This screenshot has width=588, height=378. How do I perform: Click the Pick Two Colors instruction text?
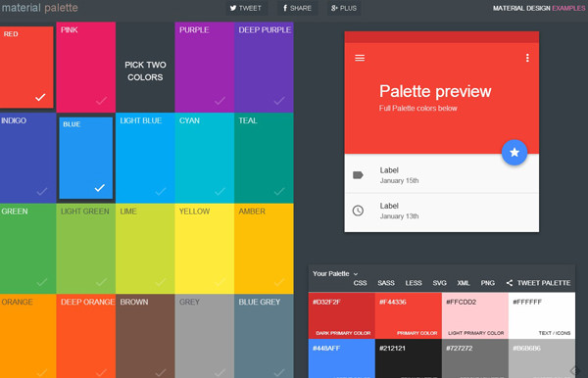(145, 71)
